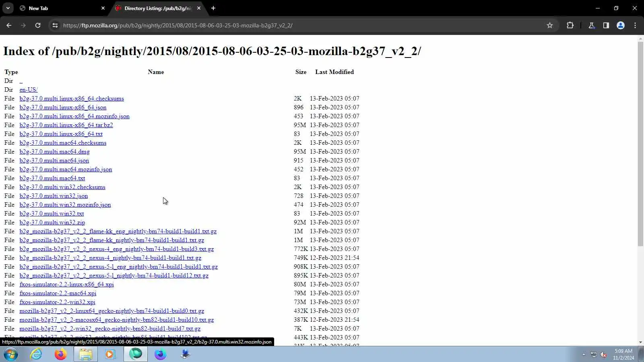The image size is (644, 362).
Task: Download b2g-37.0.multi.win32.zip
Action: click(52, 222)
